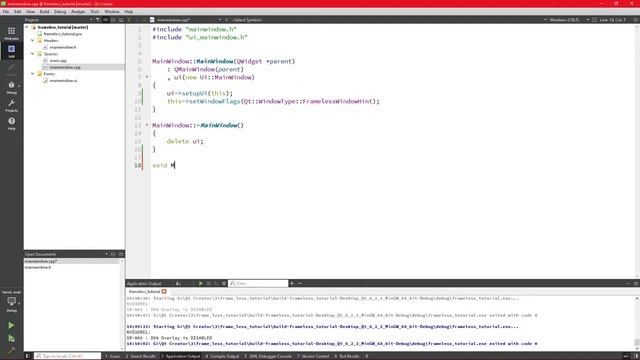Open the Search Results pane
Screen dimensions: 640x360
point(141,356)
